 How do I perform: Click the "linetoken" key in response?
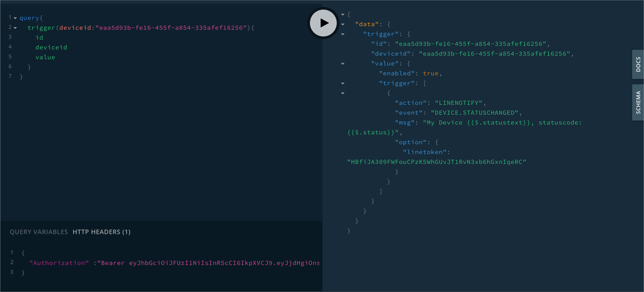click(425, 152)
